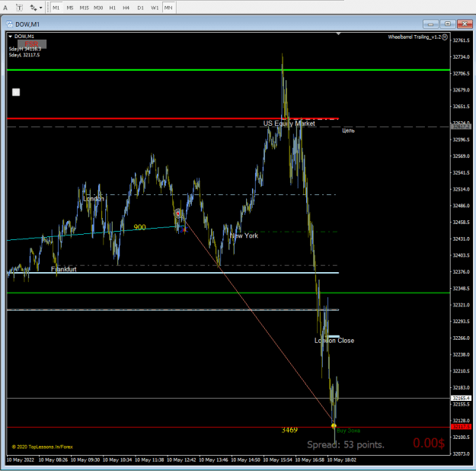
Task: Switch chart to H4 timeframe
Action: 126,8
